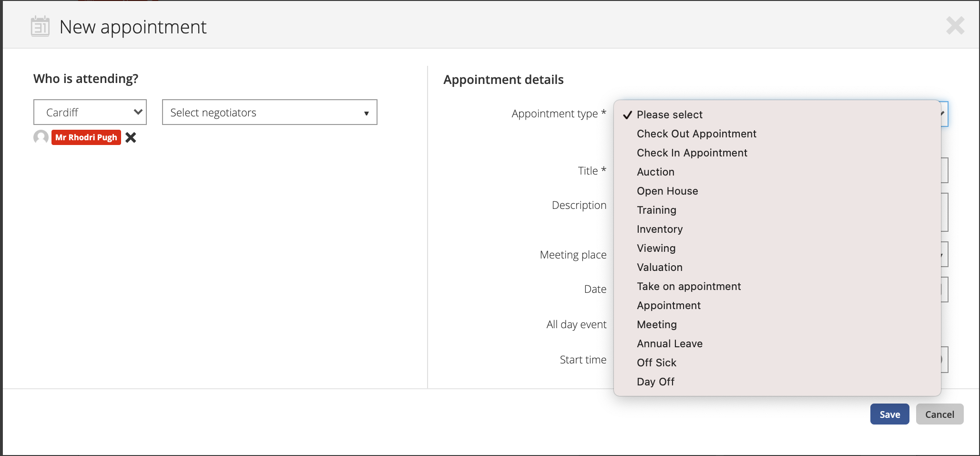Remove attendee Mr Rhodri Pugh
980x456 pixels.
pos(131,137)
